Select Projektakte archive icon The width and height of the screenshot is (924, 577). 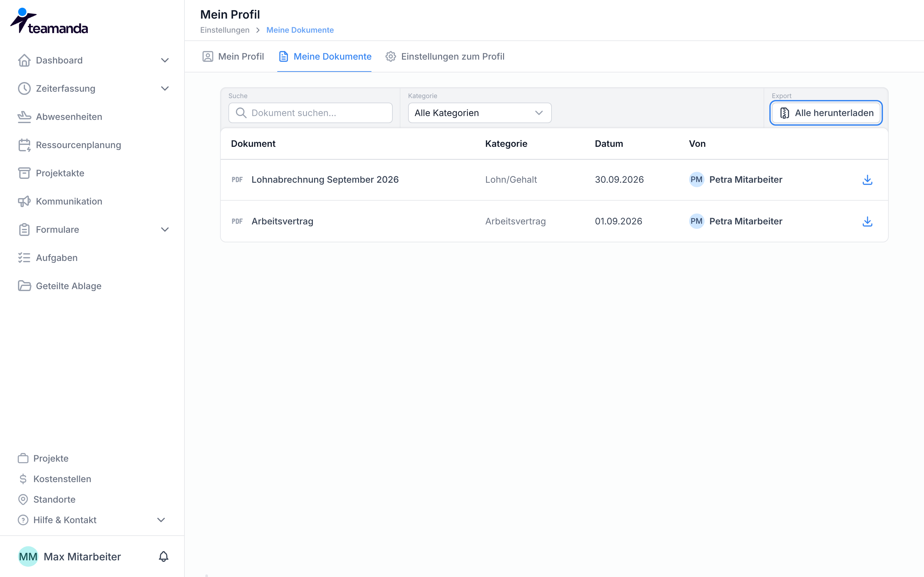(x=24, y=173)
